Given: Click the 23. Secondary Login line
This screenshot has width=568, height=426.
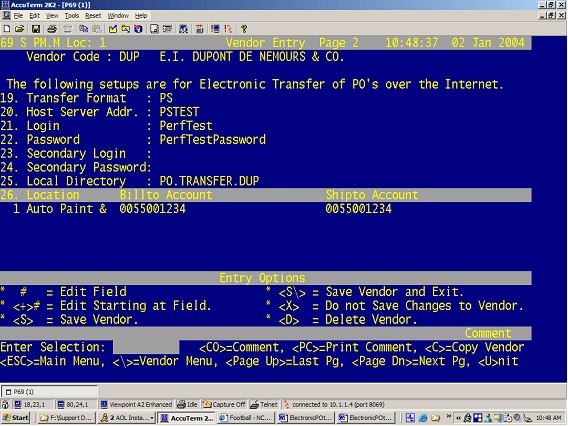Looking at the screenshot, I should (76, 154).
